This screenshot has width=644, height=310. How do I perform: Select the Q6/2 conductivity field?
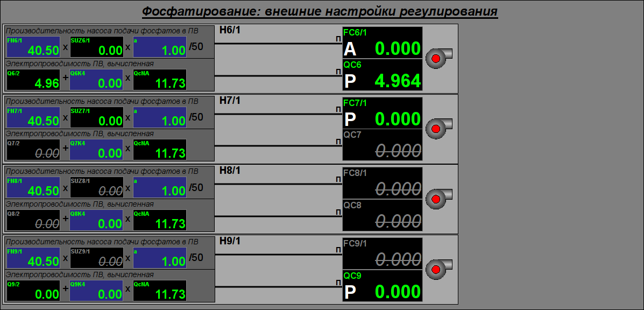coord(33,80)
